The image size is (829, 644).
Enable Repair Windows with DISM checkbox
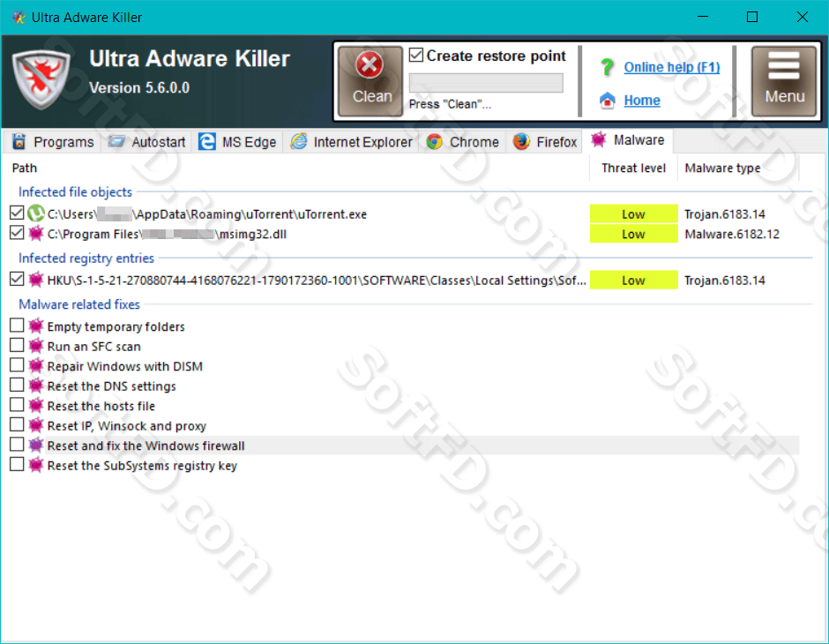click(x=17, y=365)
